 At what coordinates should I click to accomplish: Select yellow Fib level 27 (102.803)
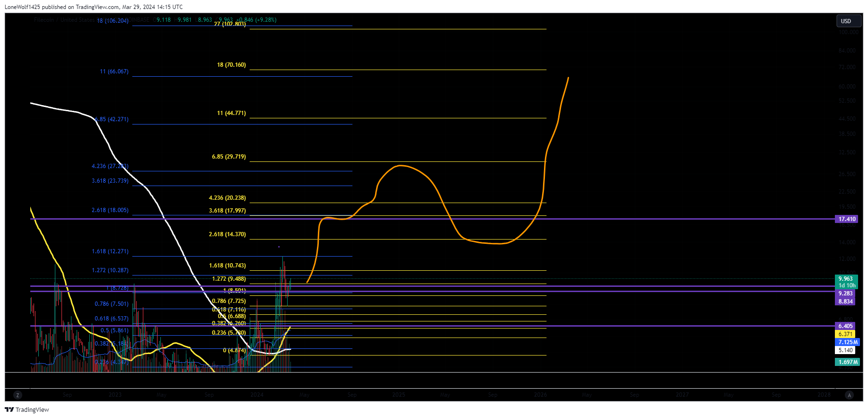tap(229, 24)
